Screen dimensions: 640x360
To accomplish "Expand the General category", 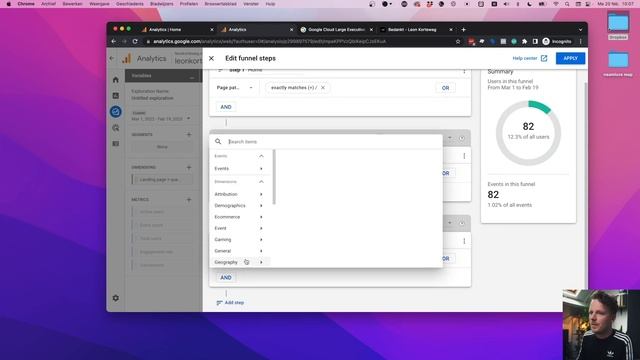I will [239, 251].
